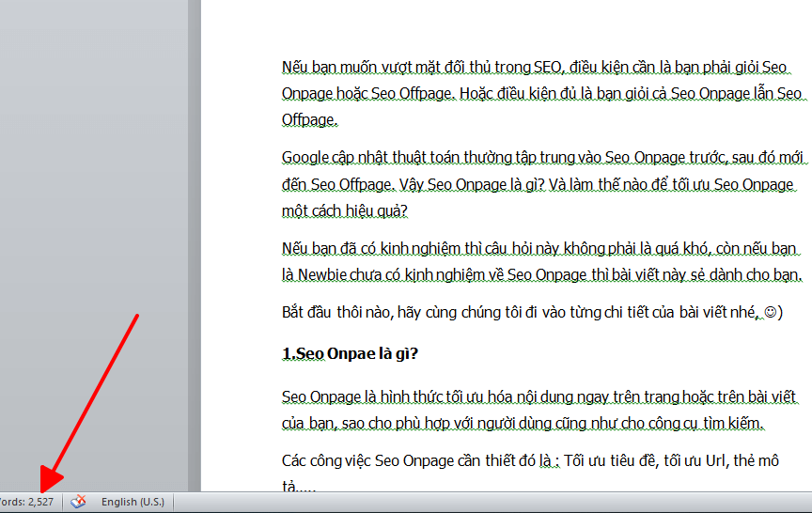Click the paragraph starting "Seo Onpage là hình thức"
Screen dimensions: 812x513
(x=539, y=410)
